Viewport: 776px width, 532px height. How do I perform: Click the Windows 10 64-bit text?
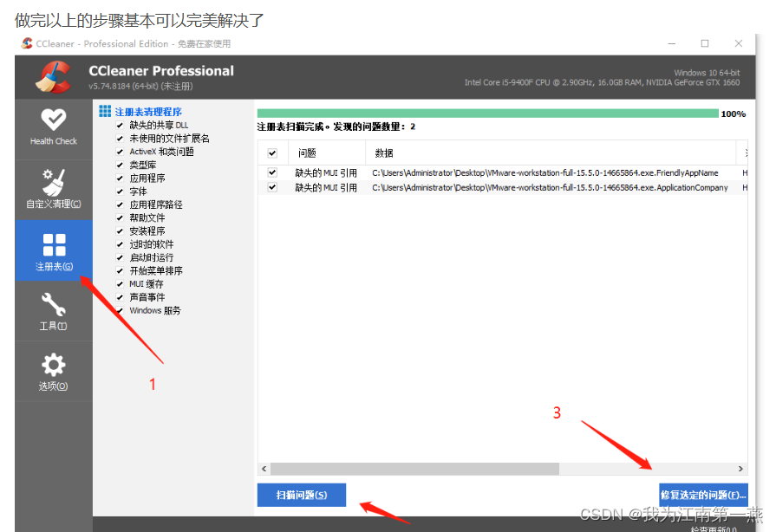(x=707, y=73)
